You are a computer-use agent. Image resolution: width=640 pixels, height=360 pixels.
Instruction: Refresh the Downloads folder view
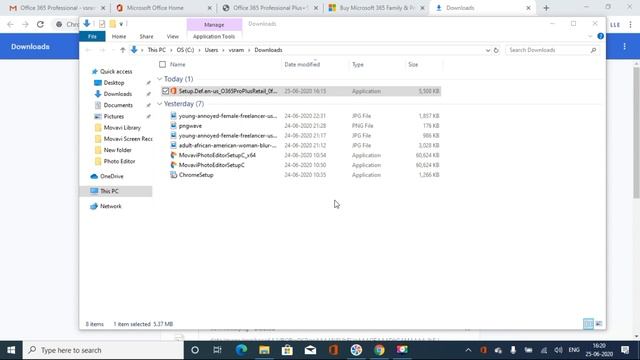[x=496, y=50]
